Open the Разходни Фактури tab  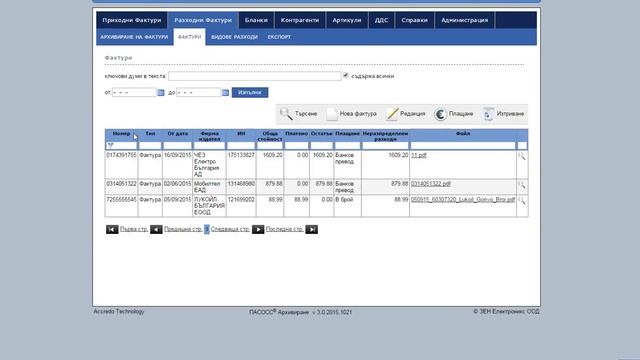pyautogui.click(x=203, y=20)
